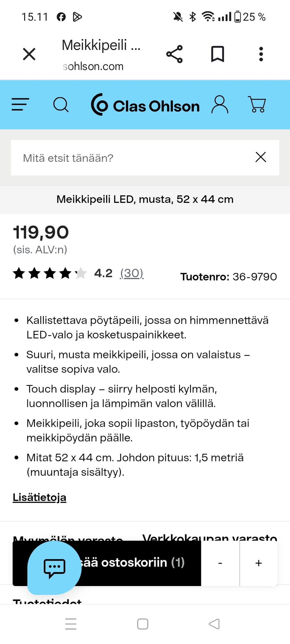Viewport: 290px width, 644px height.
Task: Open the 30 reviews link
Action: pyautogui.click(x=132, y=274)
